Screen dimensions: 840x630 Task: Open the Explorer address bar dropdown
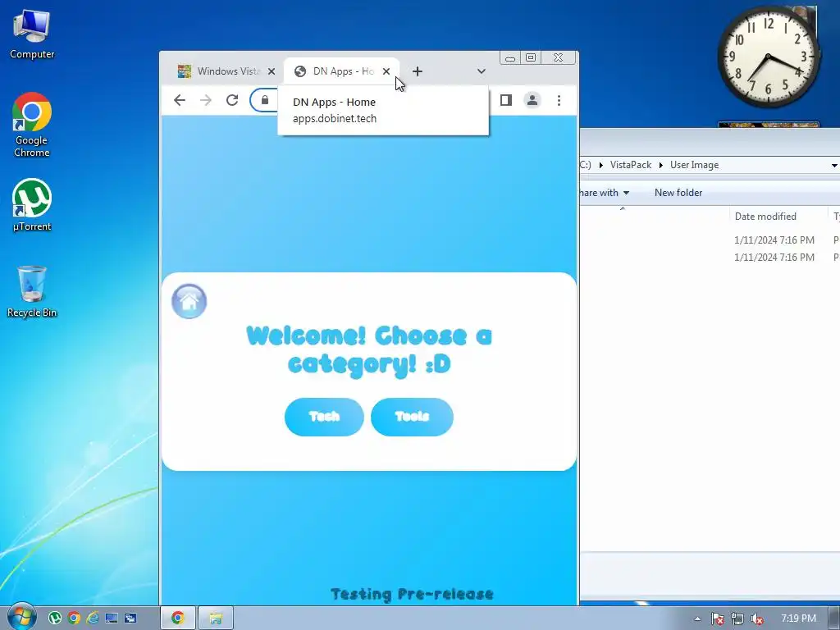coord(834,166)
